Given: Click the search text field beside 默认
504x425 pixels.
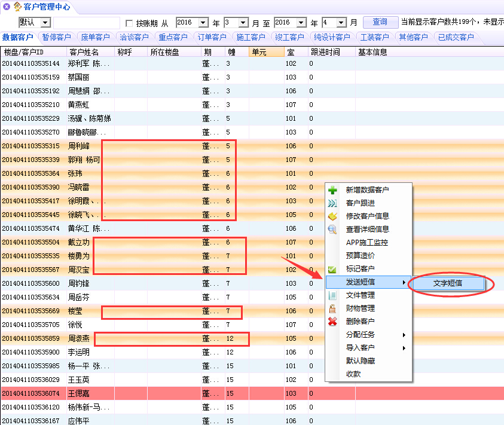Looking at the screenshot, I should (x=87, y=23).
